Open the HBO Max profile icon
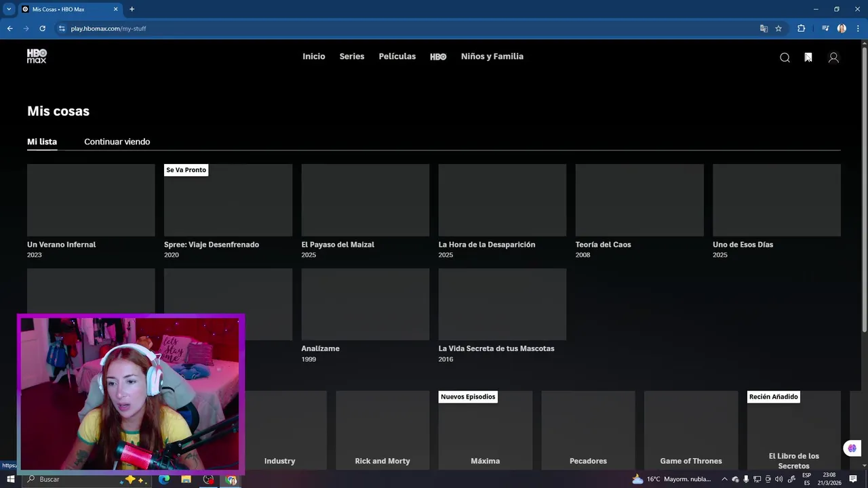Image resolution: width=868 pixels, height=488 pixels. click(833, 58)
